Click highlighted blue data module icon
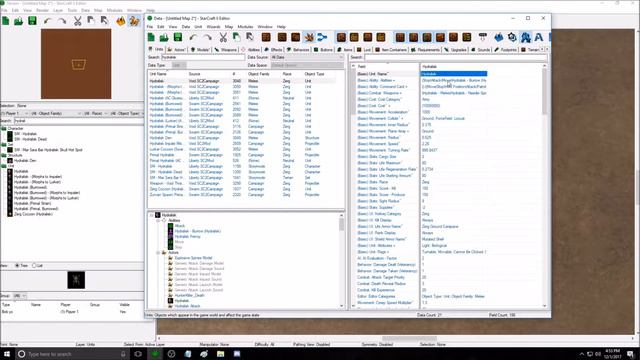This screenshot has height=360, width=640. point(525,37)
